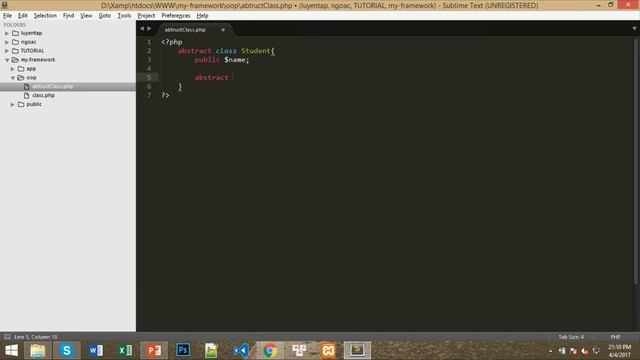The width and height of the screenshot is (640, 360).
Task: Expand the TUTORIAL folder arrow
Action: click(x=7, y=51)
